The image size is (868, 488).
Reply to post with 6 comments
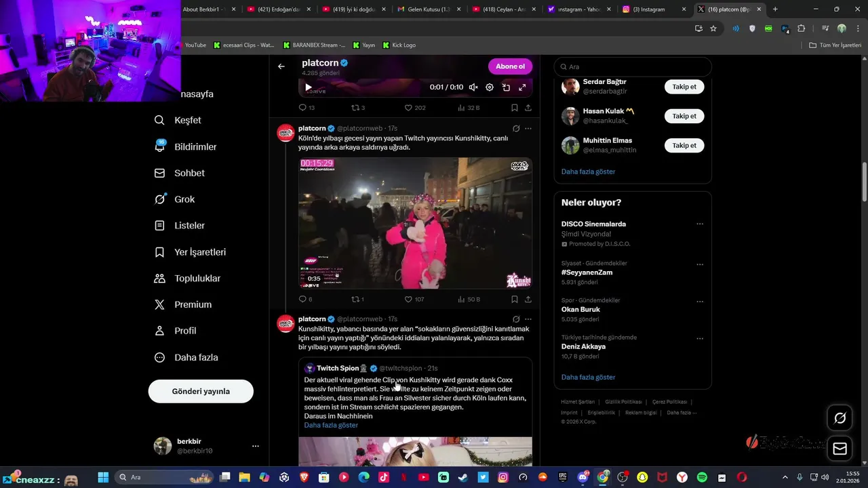point(305,299)
